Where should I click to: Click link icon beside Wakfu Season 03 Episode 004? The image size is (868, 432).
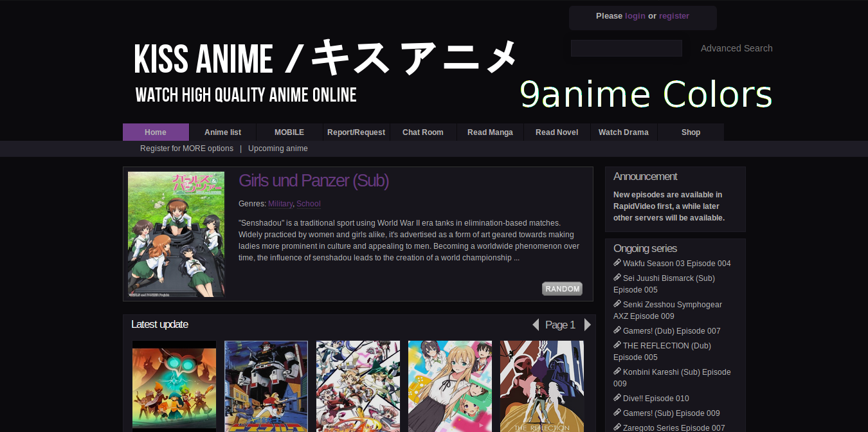(617, 263)
